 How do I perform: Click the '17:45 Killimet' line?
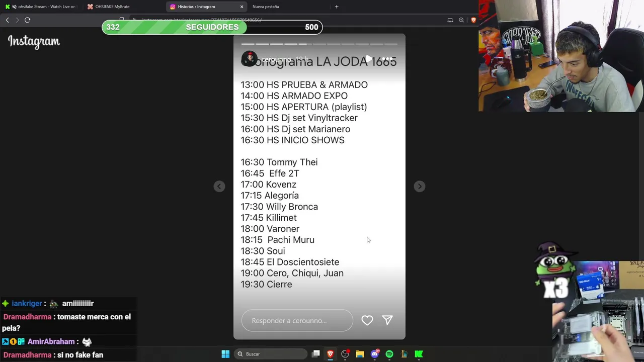click(269, 218)
